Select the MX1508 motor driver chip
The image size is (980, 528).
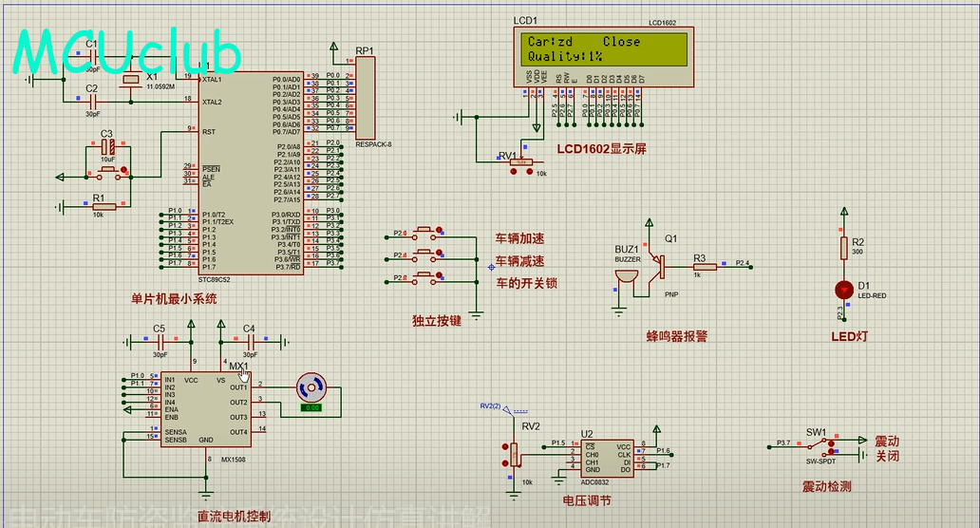click(x=205, y=410)
